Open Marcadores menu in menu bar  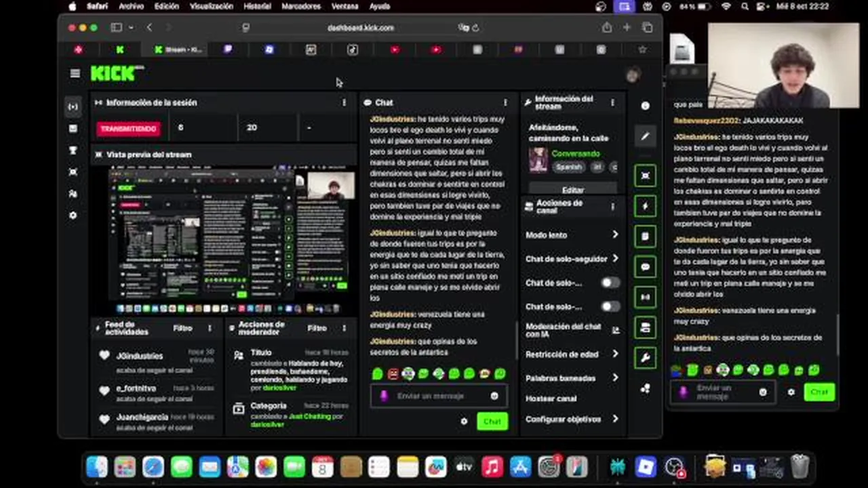(301, 6)
